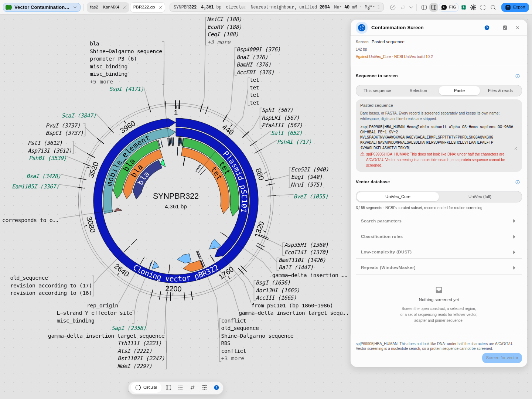Open split view icon in bottom toolbar
The height and width of the screenshot is (399, 532).
tap(168, 388)
